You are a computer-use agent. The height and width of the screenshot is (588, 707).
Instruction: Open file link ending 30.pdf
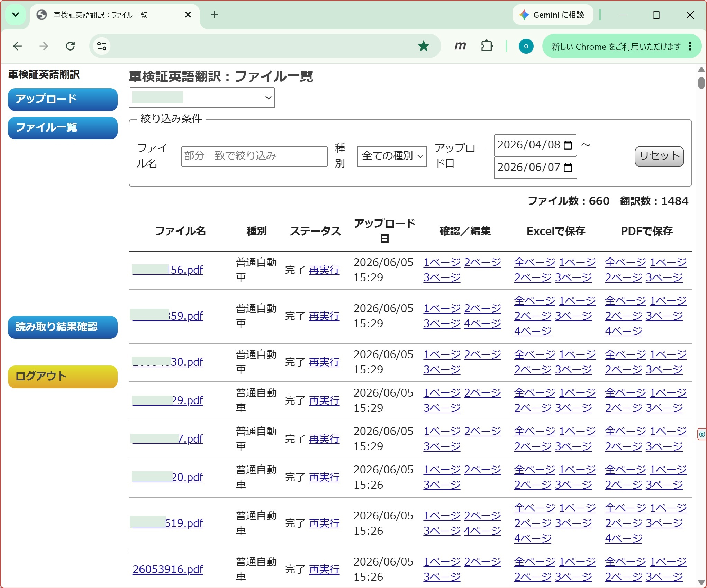point(167,362)
